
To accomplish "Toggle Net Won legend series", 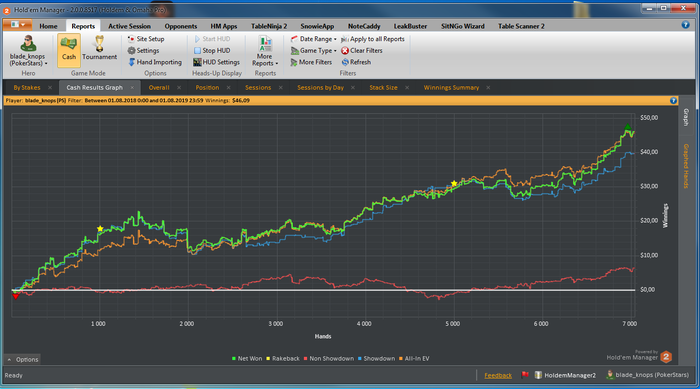I will pos(247,359).
